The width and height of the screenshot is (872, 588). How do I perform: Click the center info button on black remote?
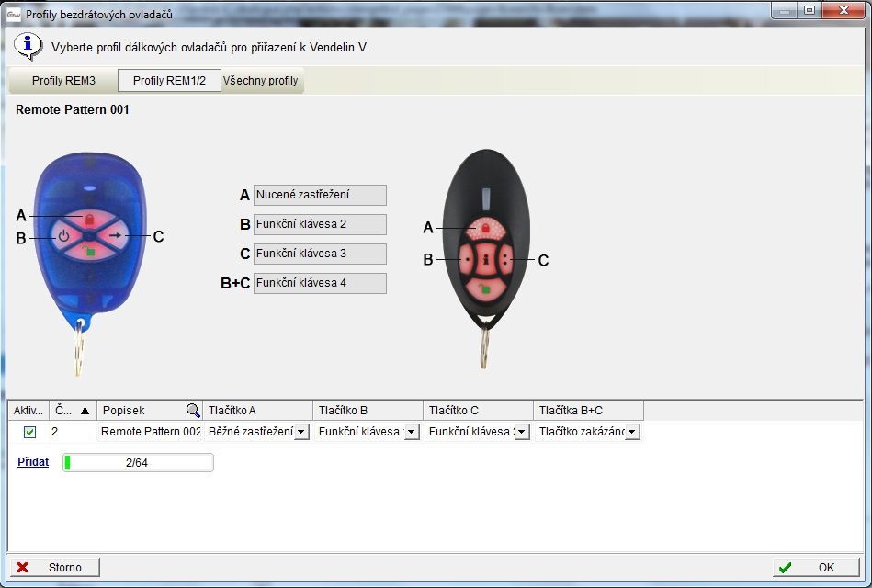coord(485,259)
